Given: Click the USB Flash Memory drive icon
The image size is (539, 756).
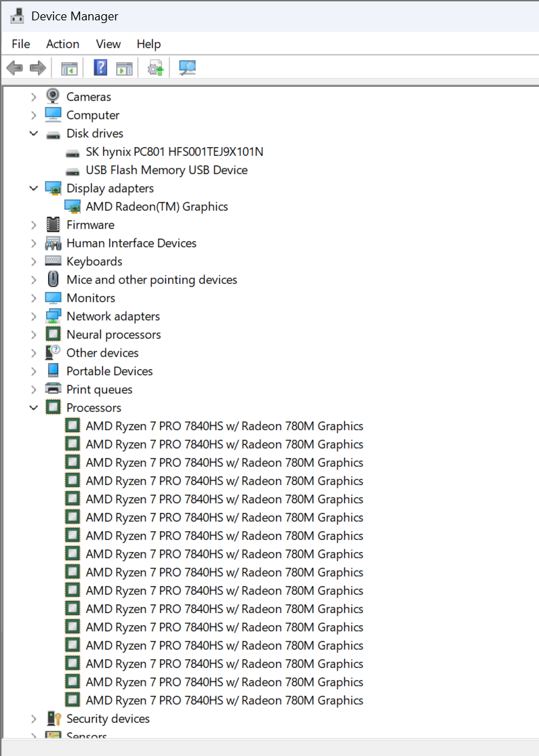Looking at the screenshot, I should pyautogui.click(x=73, y=172).
